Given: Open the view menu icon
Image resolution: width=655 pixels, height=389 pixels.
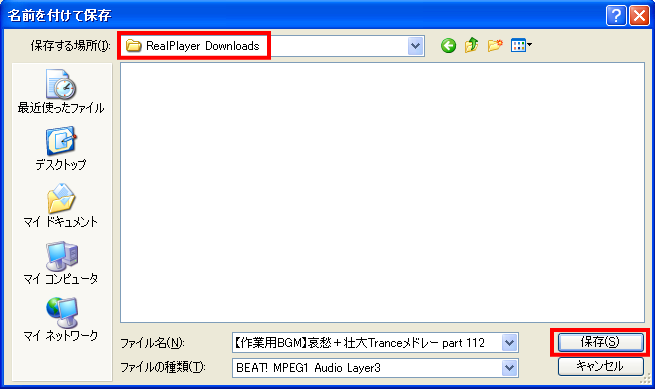Looking at the screenshot, I should [x=521, y=45].
